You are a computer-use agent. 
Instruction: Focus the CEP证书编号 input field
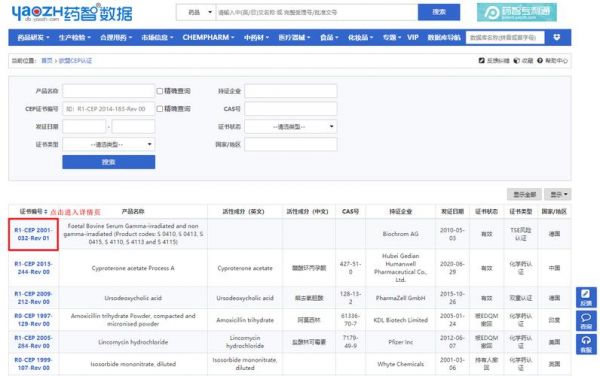point(109,109)
